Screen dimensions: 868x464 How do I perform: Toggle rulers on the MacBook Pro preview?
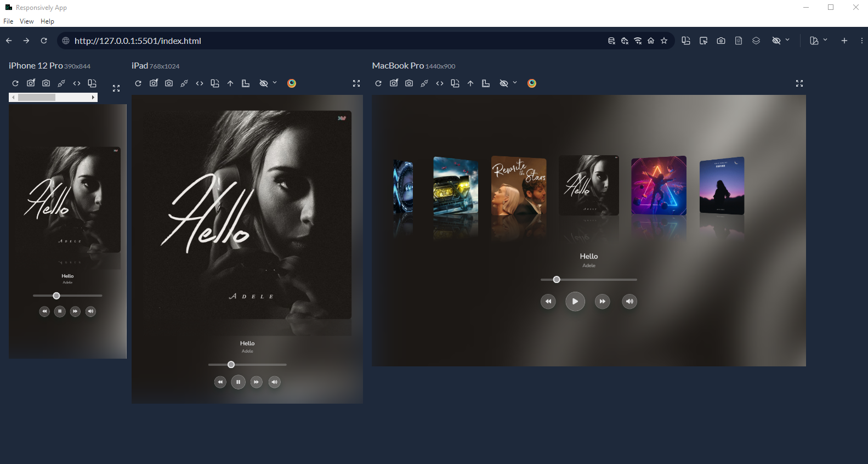pos(486,83)
